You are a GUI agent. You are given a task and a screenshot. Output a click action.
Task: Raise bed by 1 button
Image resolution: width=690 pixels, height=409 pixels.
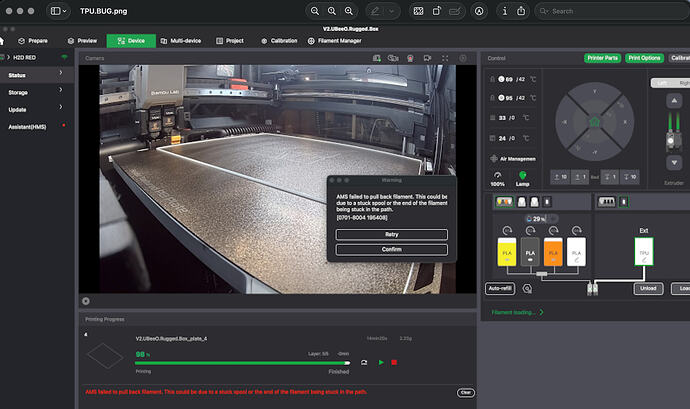[580, 177]
